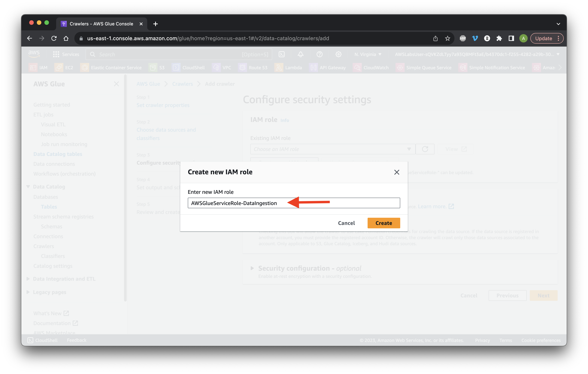Close the Create new IAM role dialog
The height and width of the screenshot is (374, 588).
(x=397, y=172)
